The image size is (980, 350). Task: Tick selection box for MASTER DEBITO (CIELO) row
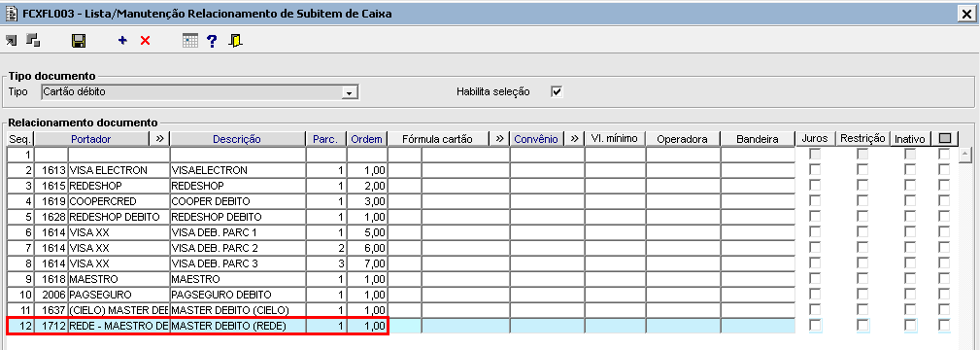point(944,310)
